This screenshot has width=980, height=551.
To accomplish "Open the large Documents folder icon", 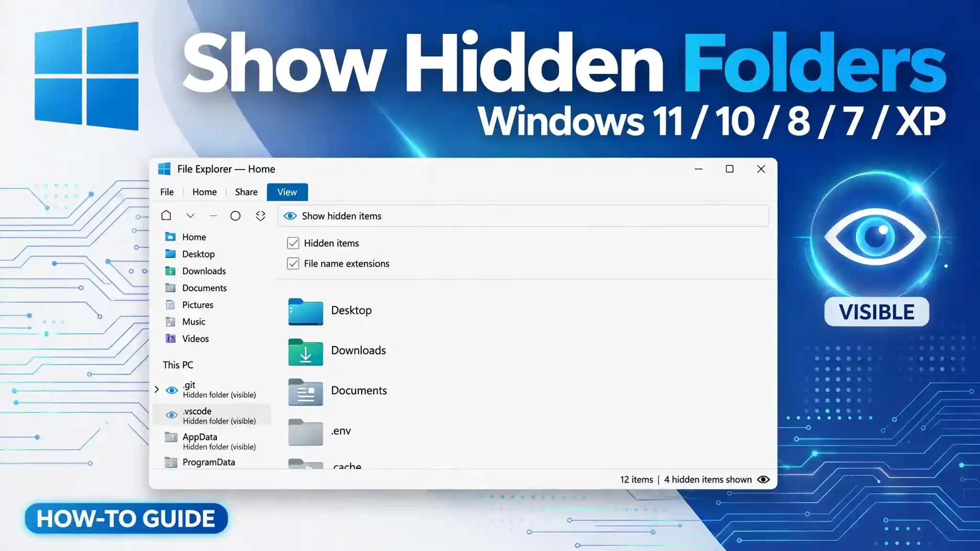I will pos(305,392).
